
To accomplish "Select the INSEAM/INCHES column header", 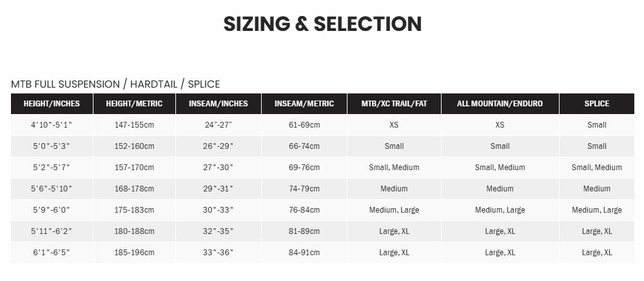I will pos(218,104).
